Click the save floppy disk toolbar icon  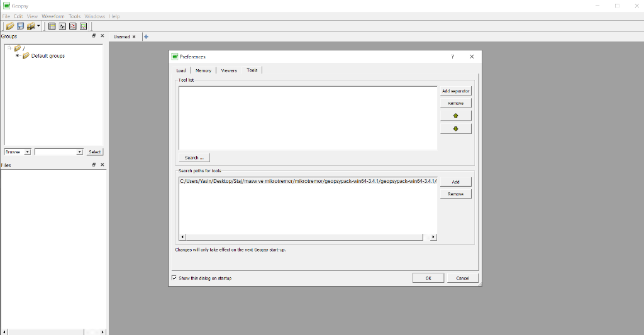(20, 26)
